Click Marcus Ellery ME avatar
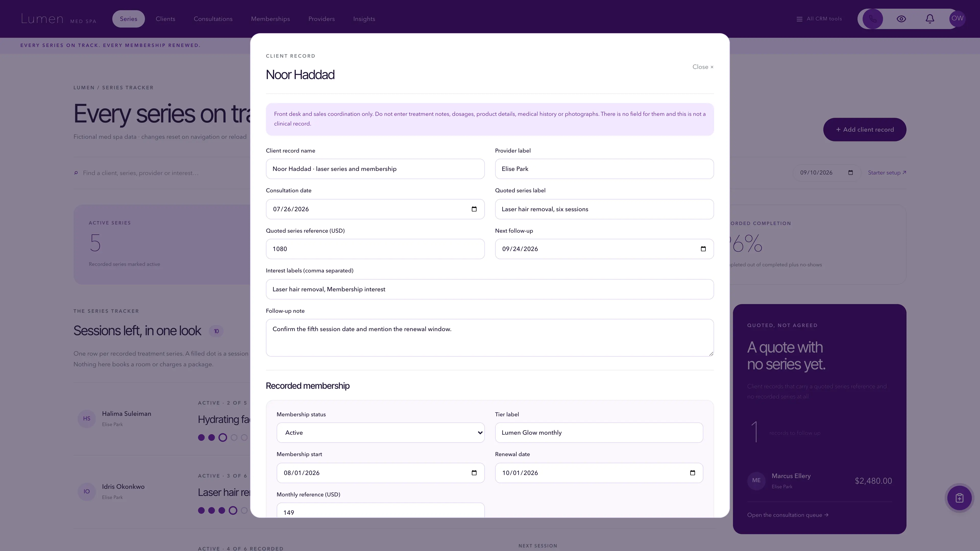The image size is (980, 551). 756,481
